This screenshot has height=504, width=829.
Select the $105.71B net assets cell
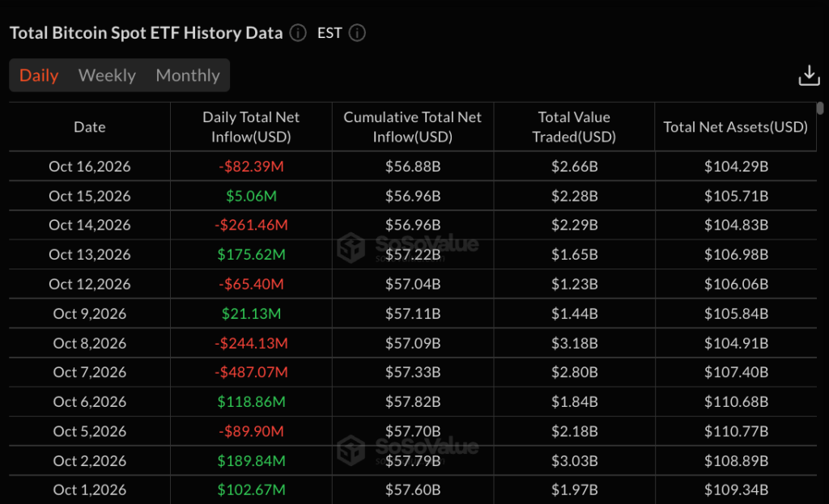(x=736, y=196)
